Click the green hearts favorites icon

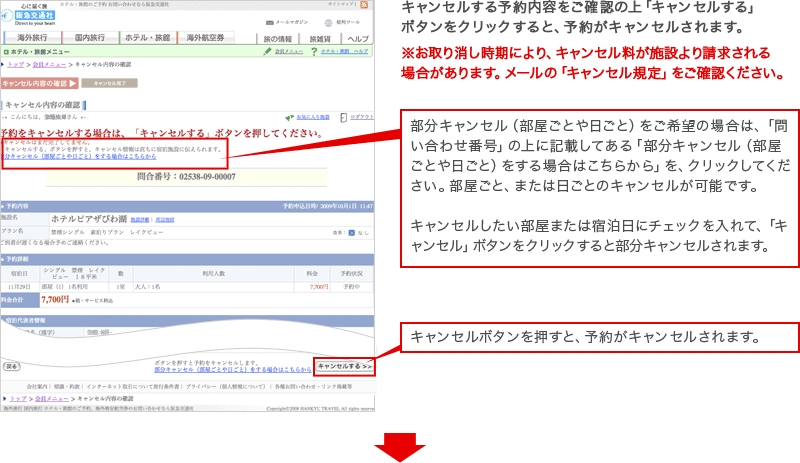pyautogui.click(x=289, y=117)
